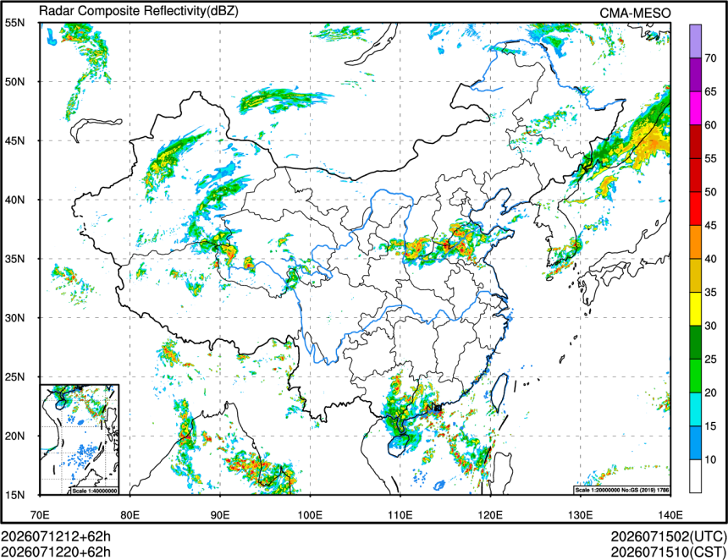Pick the orange 40-45 dBZ legend swatch
This screenshot has height=560, width=728.
click(x=696, y=242)
